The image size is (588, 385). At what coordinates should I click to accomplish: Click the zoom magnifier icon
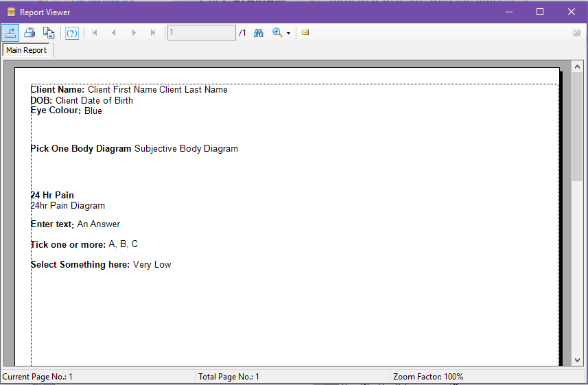click(277, 32)
